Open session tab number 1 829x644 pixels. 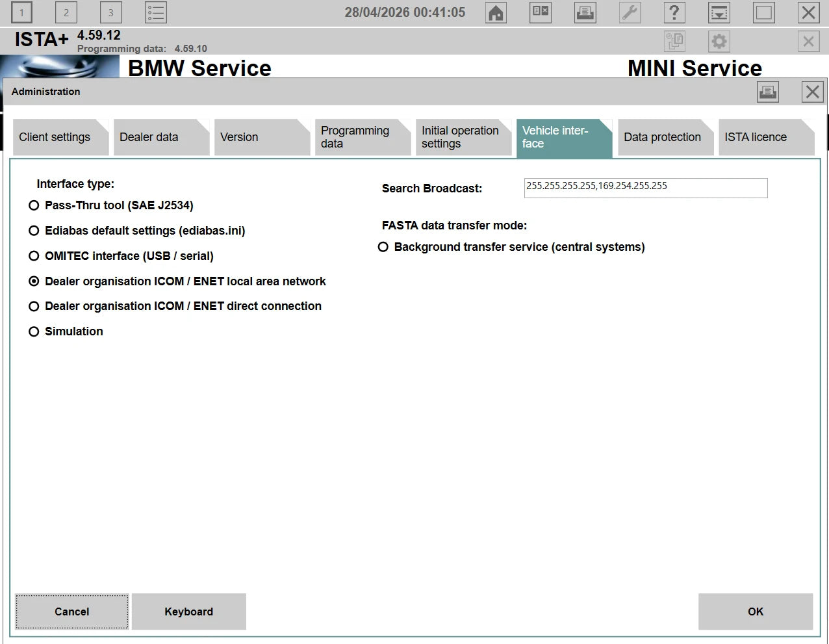[x=21, y=12]
